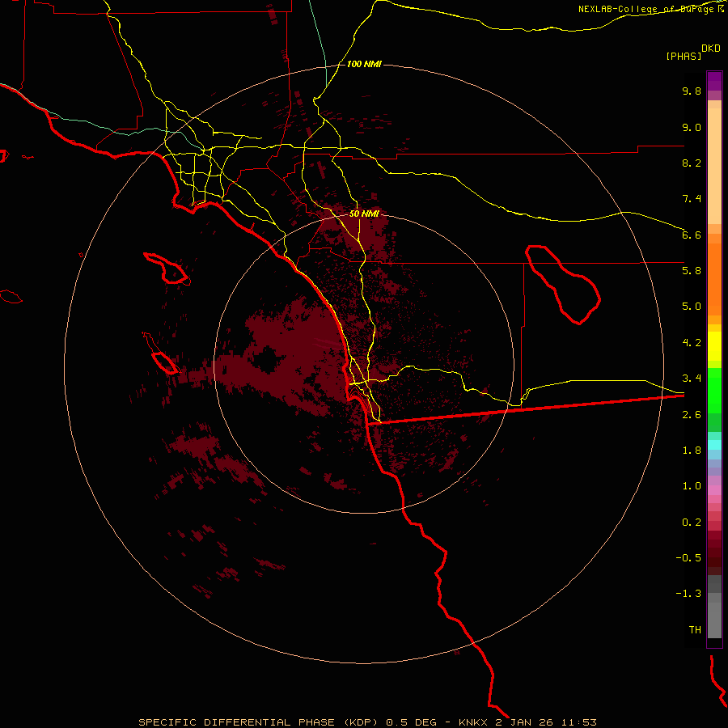Image resolution: width=728 pixels, height=728 pixels.
Task: Click the purple top segment of the color bar
Action: click(714, 81)
